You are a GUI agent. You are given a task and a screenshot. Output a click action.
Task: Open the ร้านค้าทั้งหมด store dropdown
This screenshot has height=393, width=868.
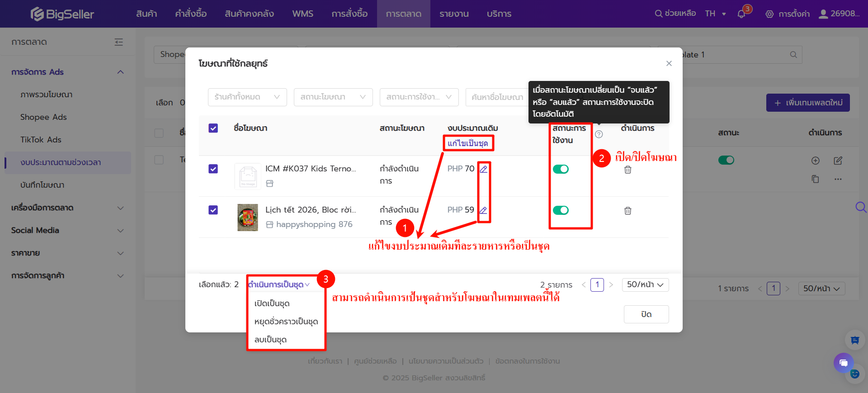point(247,97)
